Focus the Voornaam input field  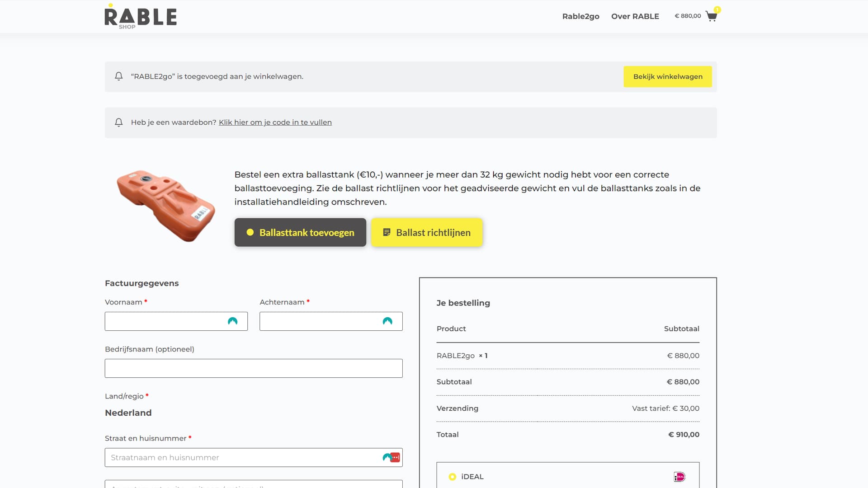click(176, 321)
